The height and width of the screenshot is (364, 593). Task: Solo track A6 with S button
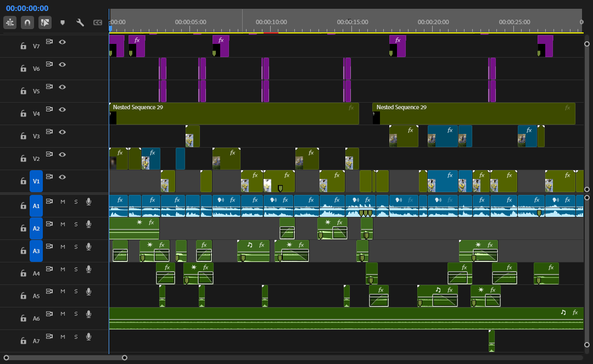(x=76, y=314)
